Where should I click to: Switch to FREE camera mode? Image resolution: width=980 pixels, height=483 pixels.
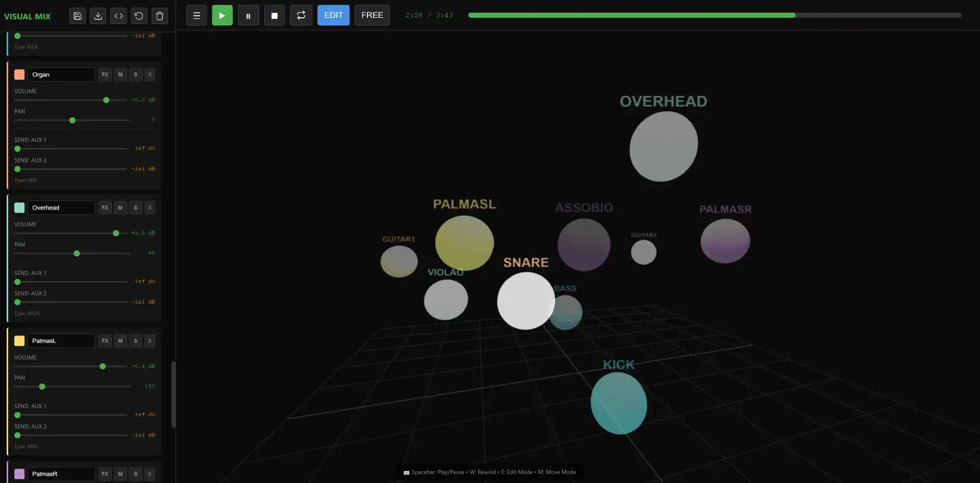coord(372,15)
